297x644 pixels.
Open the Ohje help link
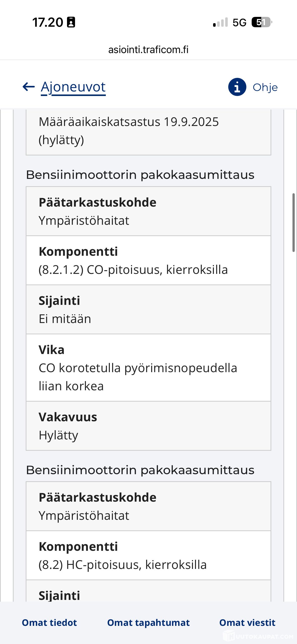265,87
